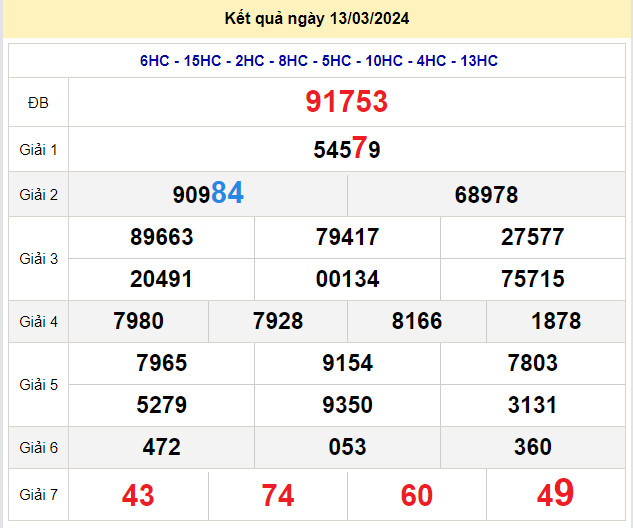Click third prize number 75715
The width and height of the screenshot is (633, 528).
[x=532, y=279]
